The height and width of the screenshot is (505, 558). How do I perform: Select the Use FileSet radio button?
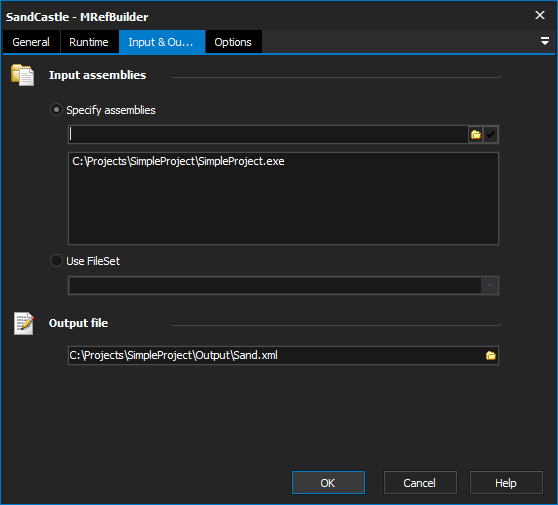click(x=56, y=261)
